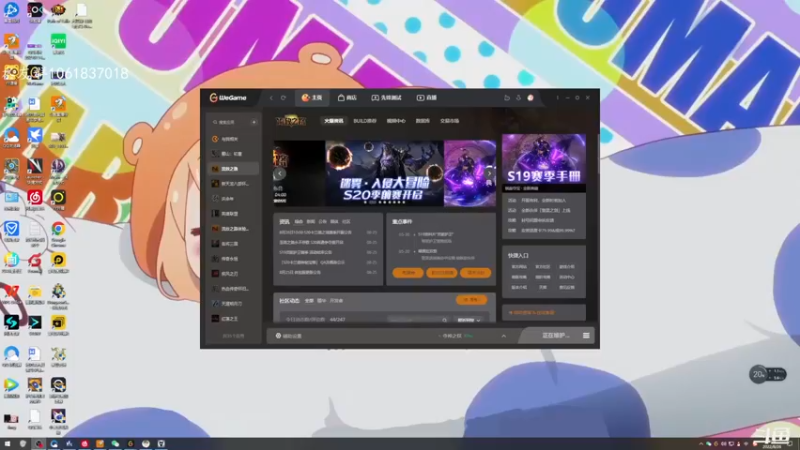
Task: Open the 先锋测试 tab
Action: [x=386, y=97]
